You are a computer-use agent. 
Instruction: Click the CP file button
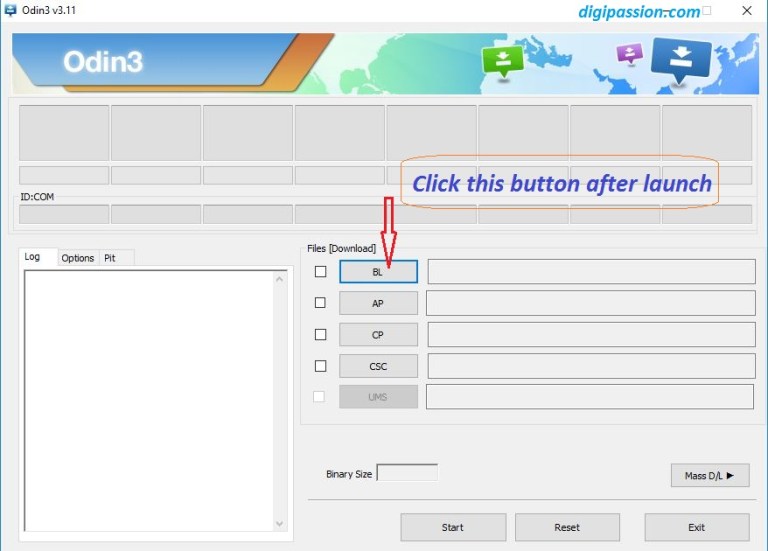tap(378, 335)
